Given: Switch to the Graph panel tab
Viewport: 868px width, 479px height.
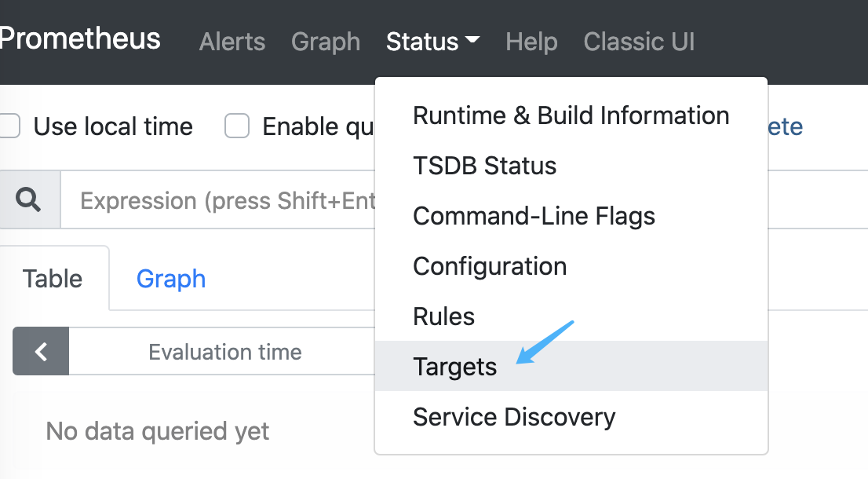Looking at the screenshot, I should pyautogui.click(x=171, y=279).
